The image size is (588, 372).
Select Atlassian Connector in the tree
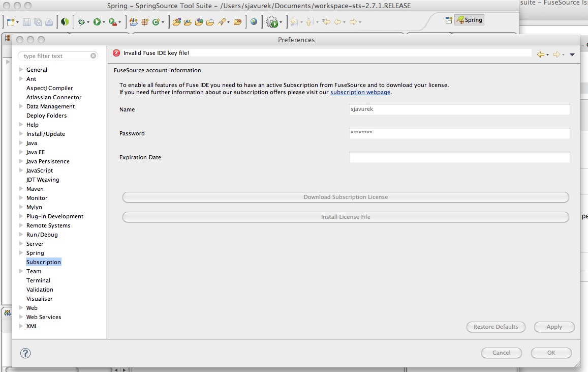coord(54,97)
